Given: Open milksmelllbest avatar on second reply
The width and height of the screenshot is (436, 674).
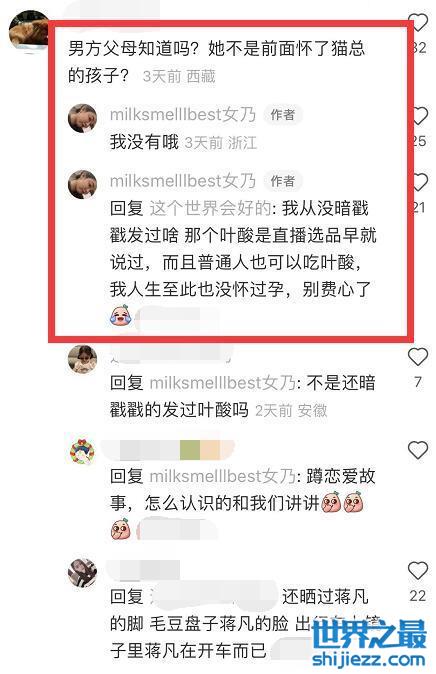Looking at the screenshot, I should 83,185.
